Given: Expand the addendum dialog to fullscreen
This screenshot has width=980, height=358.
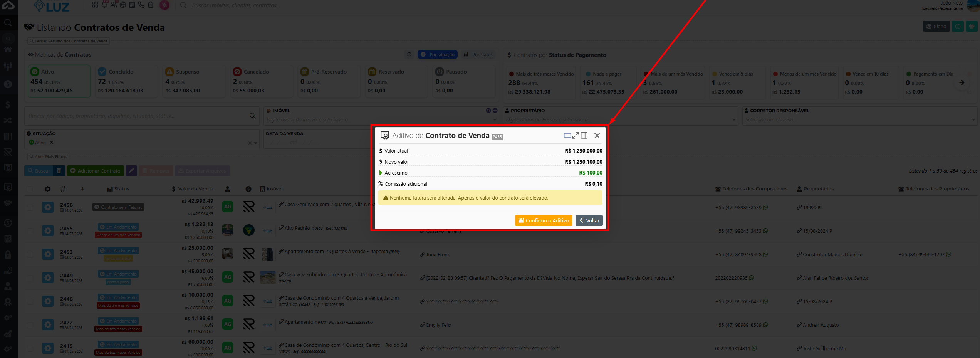Looking at the screenshot, I should click(576, 135).
